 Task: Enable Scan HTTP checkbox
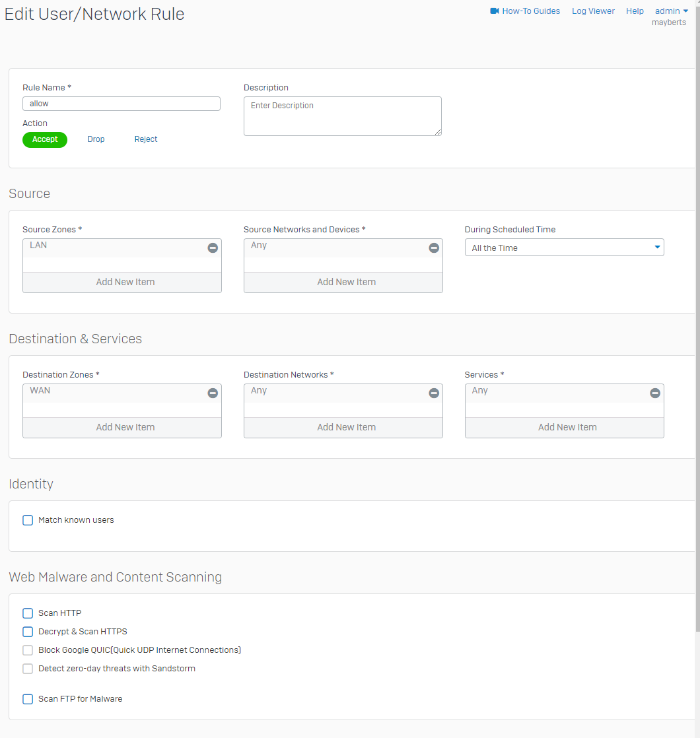coord(28,613)
